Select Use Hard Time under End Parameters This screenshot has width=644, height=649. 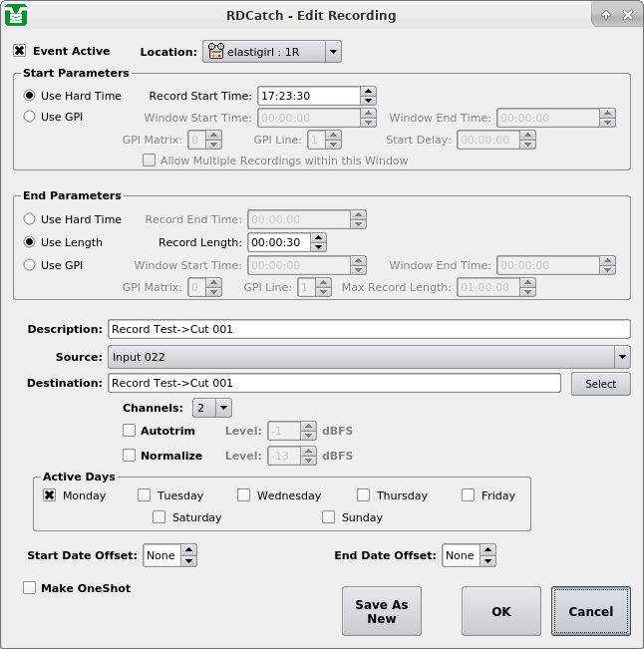point(30,219)
